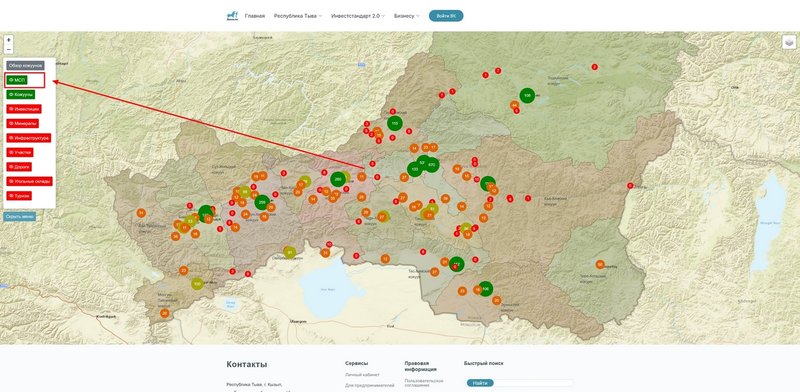Toggle the Минералы layer
This screenshot has height=392, width=800.
click(x=22, y=124)
